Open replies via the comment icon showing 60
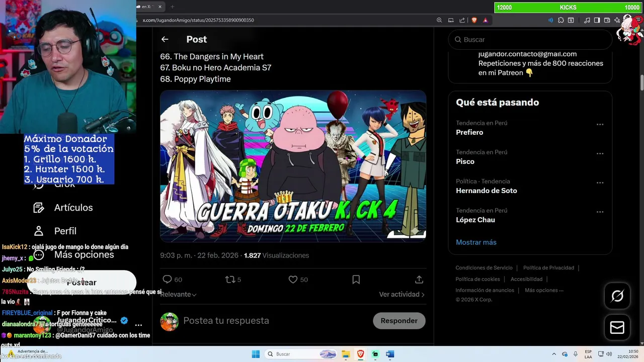The width and height of the screenshot is (644, 362). click(x=172, y=280)
